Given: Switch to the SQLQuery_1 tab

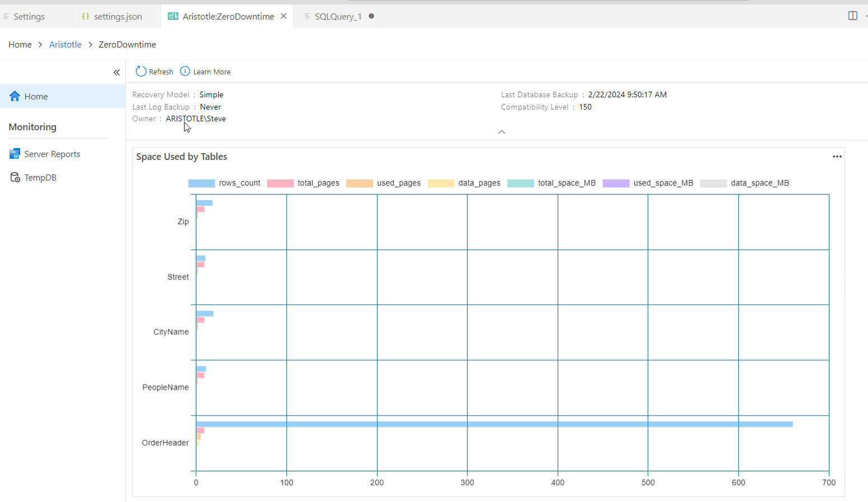Looking at the screenshot, I should [338, 16].
